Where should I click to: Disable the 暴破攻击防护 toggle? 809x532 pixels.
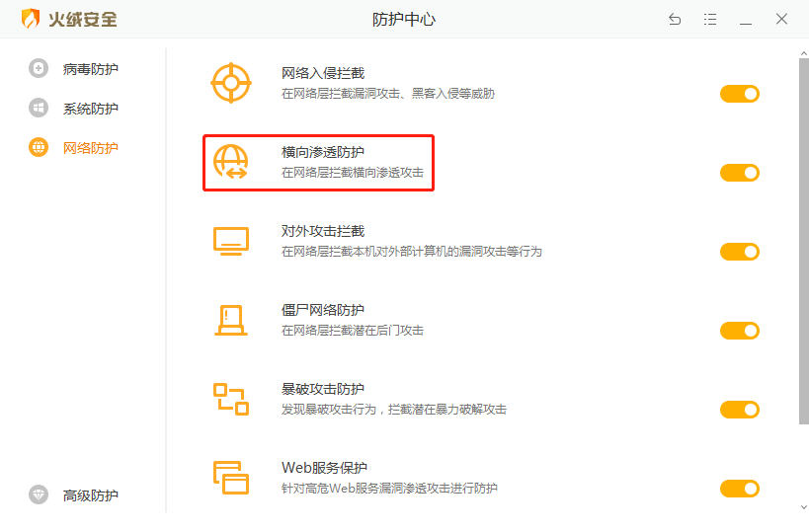tap(739, 410)
